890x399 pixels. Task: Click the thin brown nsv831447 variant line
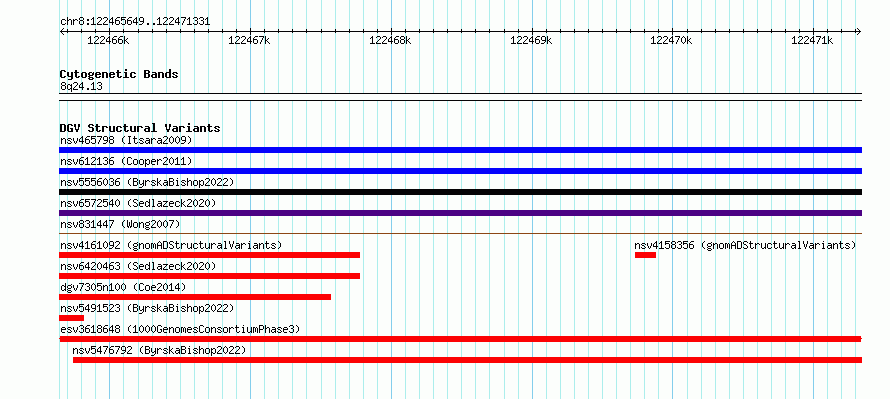460,233
